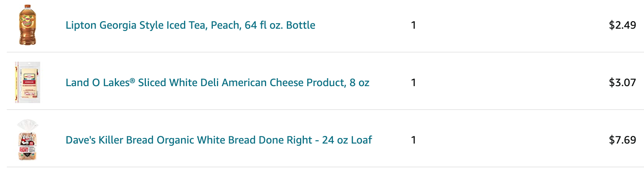
Task: Click quantity 1 in the cheese row
Action: (413, 82)
